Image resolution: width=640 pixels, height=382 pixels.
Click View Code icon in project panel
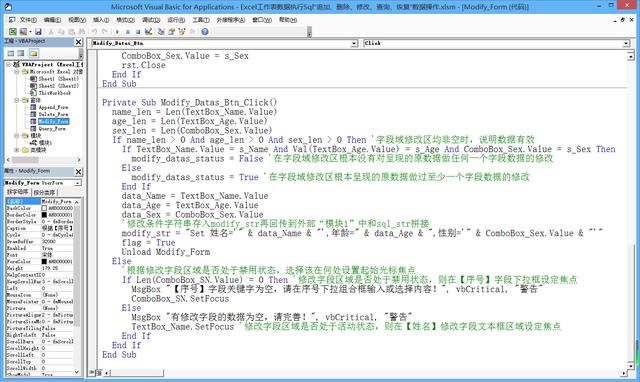coord(11,53)
